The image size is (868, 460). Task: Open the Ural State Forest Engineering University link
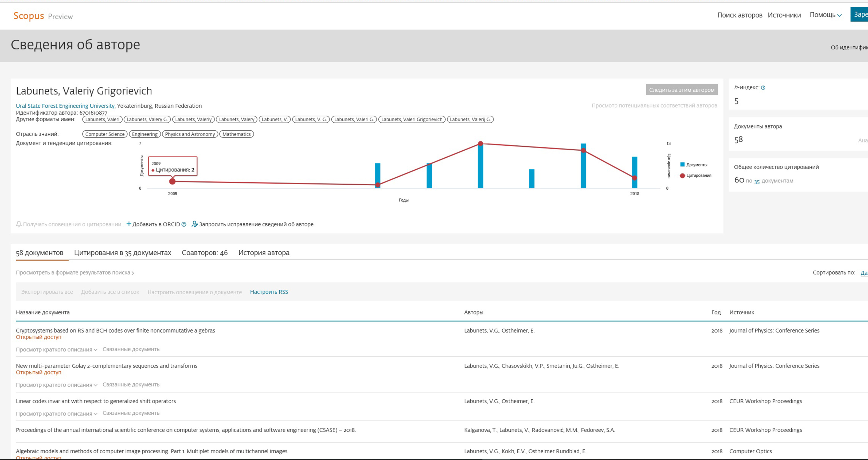65,106
